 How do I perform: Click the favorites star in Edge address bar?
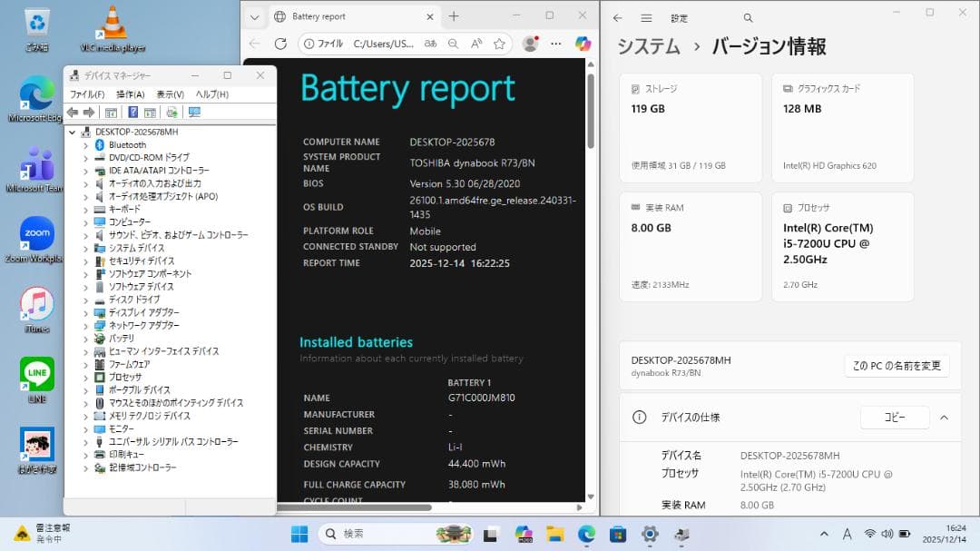tap(499, 43)
